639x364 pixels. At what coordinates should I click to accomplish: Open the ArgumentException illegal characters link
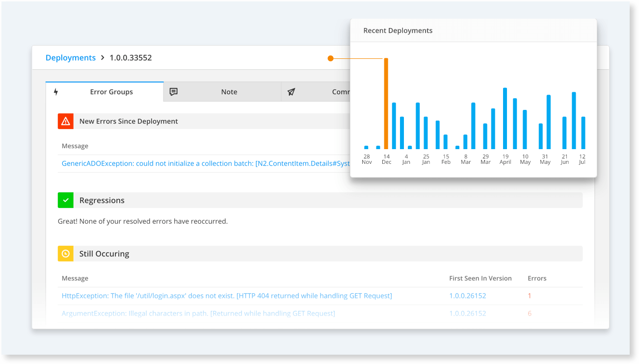coord(198,313)
